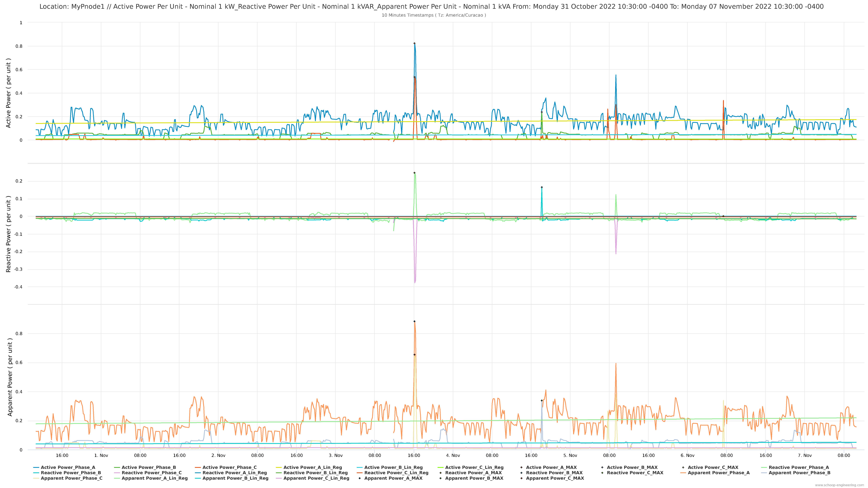
Task: Toggle the Active Power_Phase_C legend item
Action: (x=230, y=467)
